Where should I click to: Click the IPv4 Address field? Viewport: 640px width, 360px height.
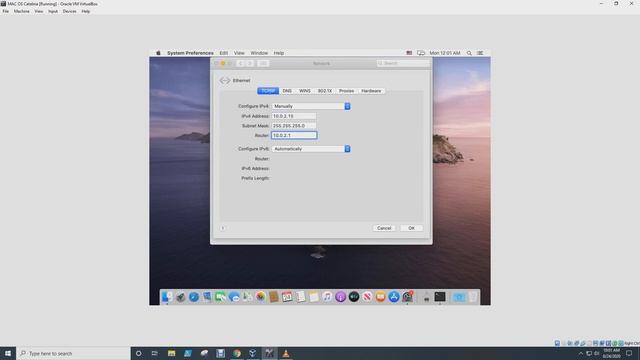point(294,116)
